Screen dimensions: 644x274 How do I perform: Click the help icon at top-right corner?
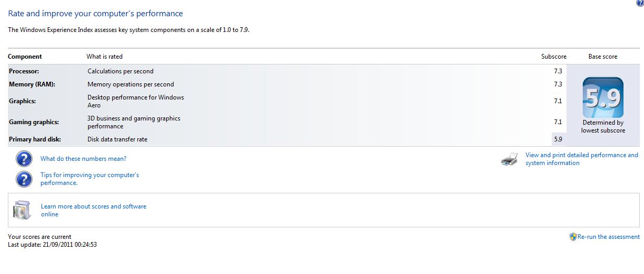[x=640, y=3]
